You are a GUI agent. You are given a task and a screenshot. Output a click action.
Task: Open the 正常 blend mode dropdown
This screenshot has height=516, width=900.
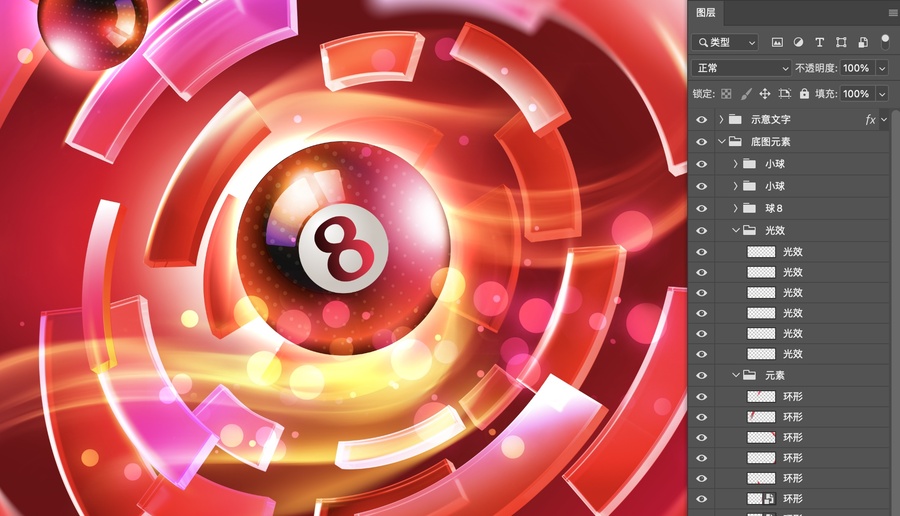741,68
